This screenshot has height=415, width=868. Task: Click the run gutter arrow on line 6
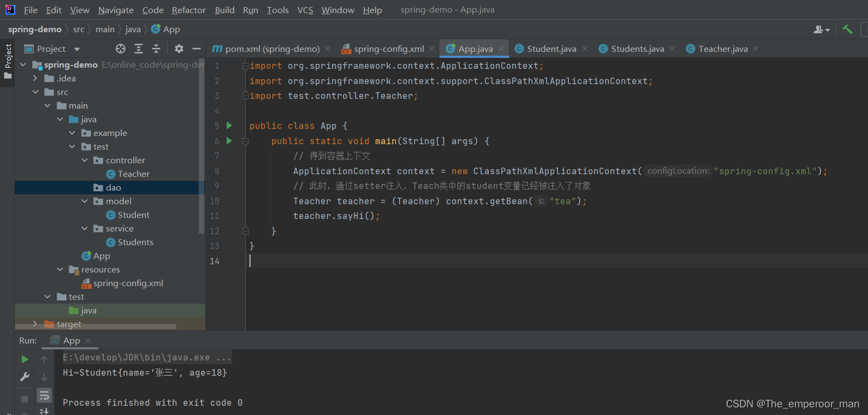[229, 141]
